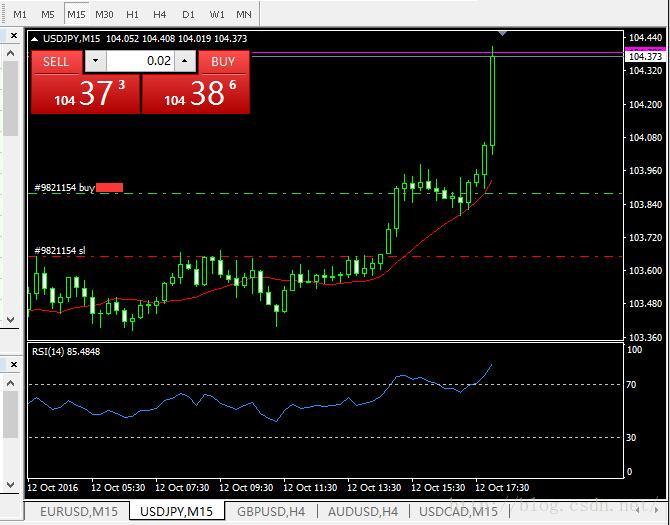
Task: Open the EURUSD,M15 chart tab
Action: point(78,511)
